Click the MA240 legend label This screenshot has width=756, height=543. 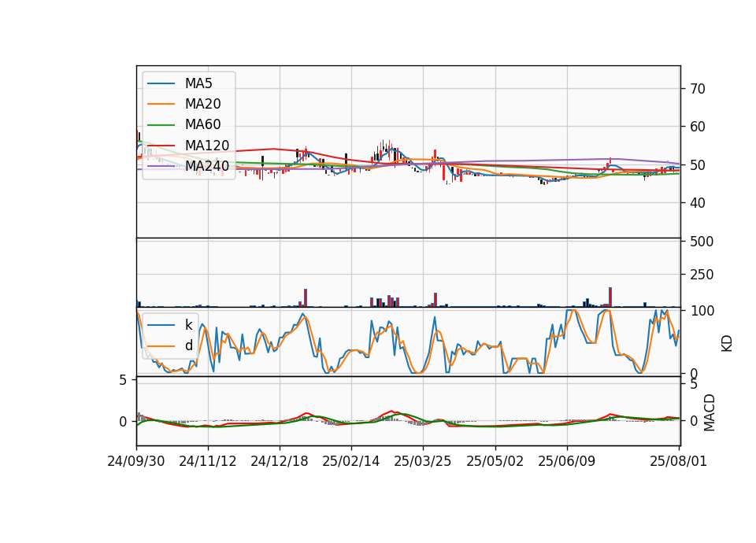(207, 166)
